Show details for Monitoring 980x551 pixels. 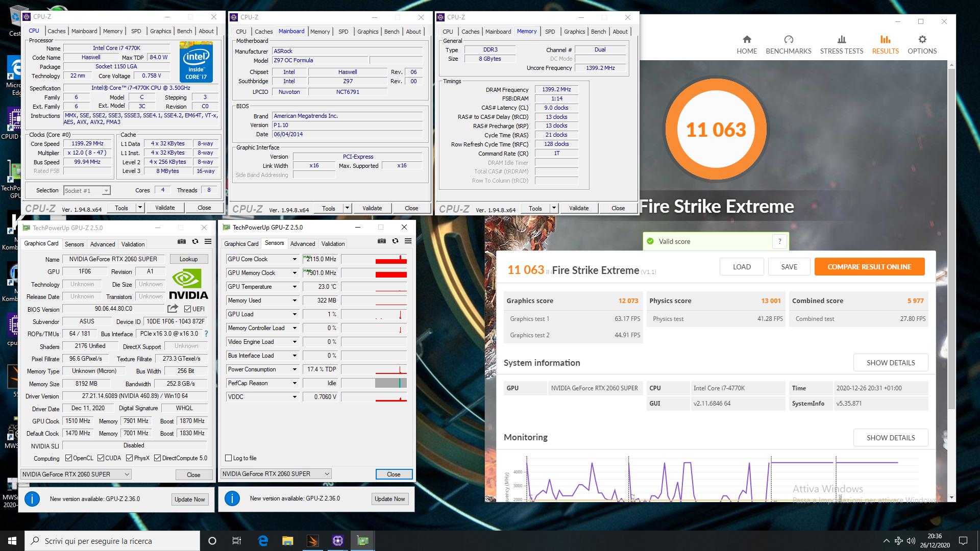[x=891, y=438]
